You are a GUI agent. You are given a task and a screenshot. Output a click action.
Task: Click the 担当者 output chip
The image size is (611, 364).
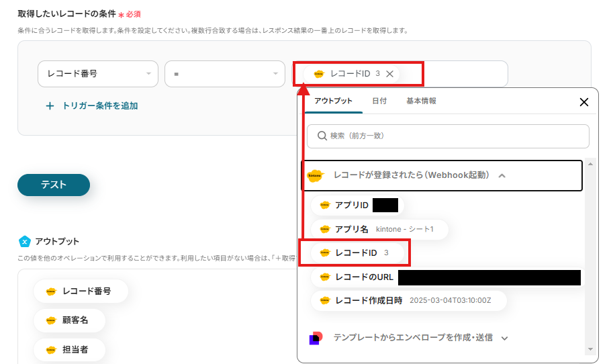coord(69,350)
